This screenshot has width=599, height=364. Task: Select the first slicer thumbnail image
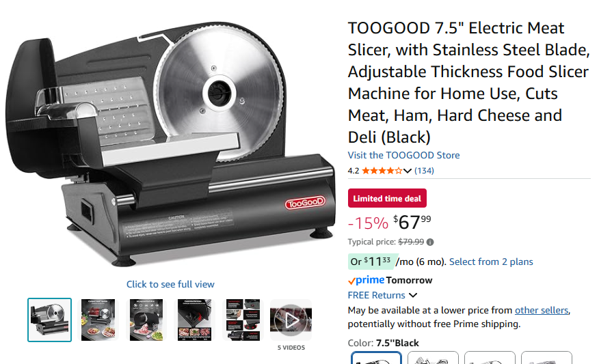[50, 320]
